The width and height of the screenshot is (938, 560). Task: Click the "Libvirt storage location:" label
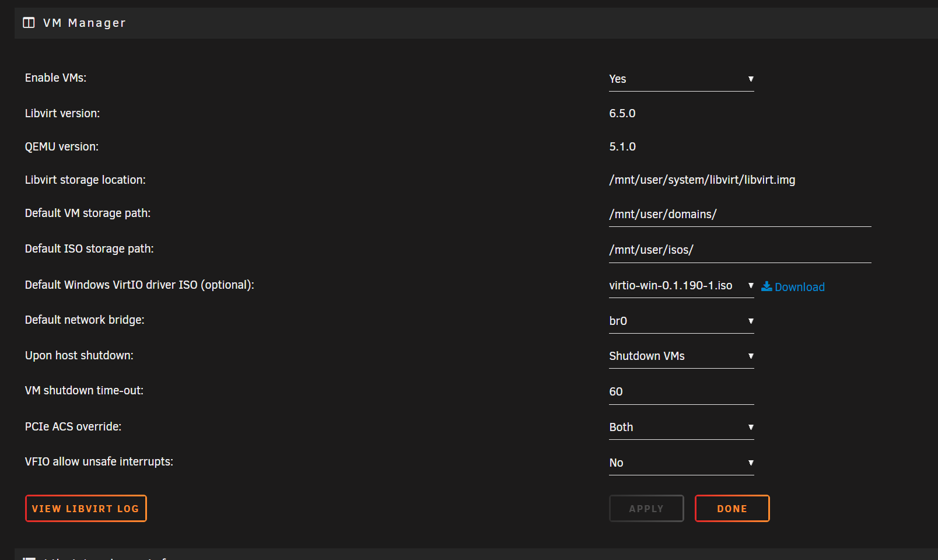(x=86, y=180)
